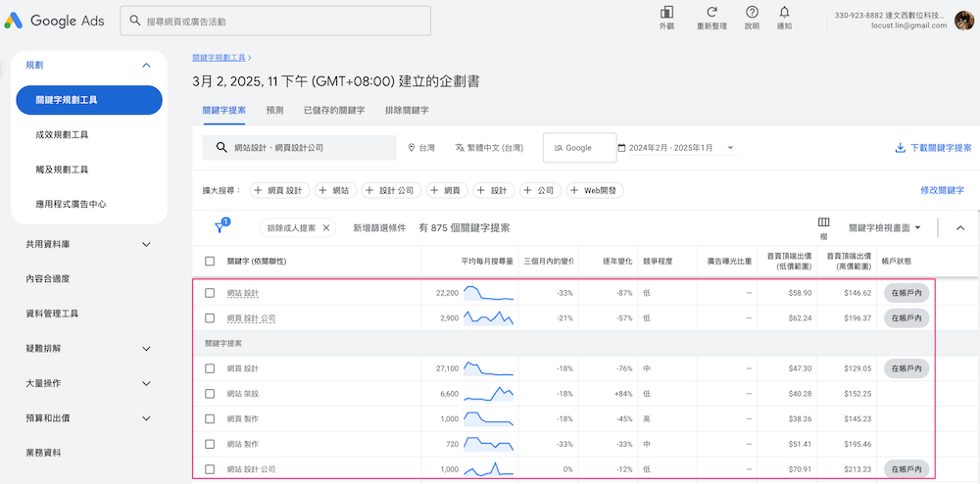This screenshot has height=484, width=980.
Task: Switch to the 關鍵字提案 tab
Action: pos(223,110)
